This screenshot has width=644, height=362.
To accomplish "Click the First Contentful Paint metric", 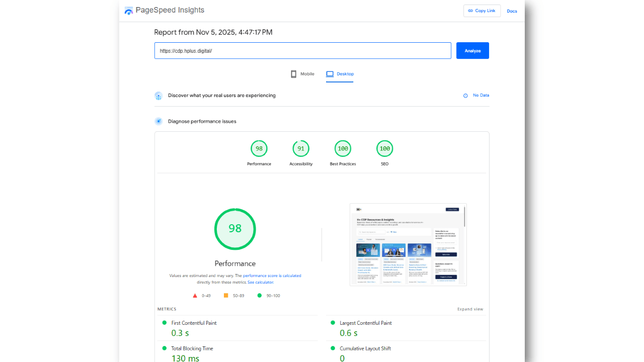I will click(x=194, y=323).
